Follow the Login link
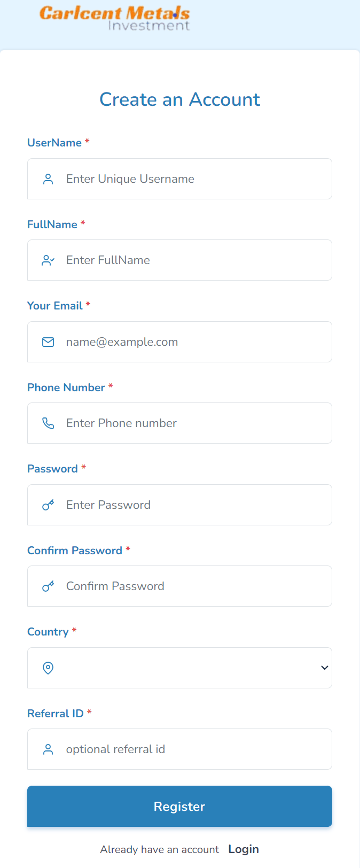Viewport: 360px width, 868px height. tap(243, 849)
